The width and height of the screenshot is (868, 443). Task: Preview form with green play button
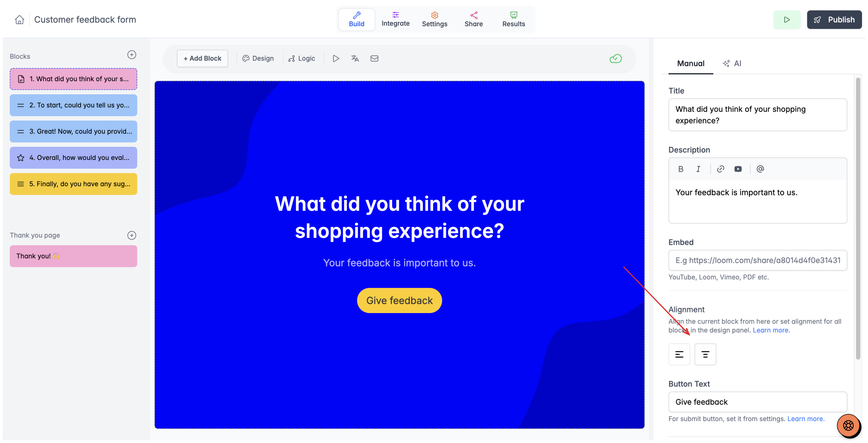(787, 19)
